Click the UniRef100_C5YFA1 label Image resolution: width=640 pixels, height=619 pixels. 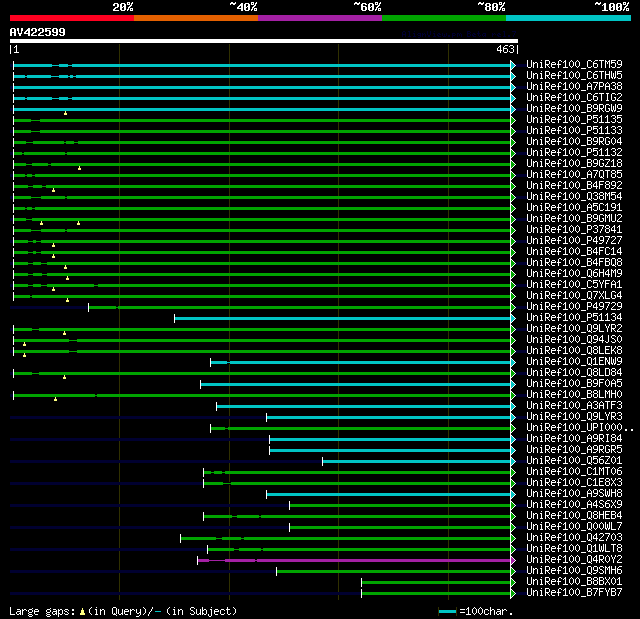(574, 285)
